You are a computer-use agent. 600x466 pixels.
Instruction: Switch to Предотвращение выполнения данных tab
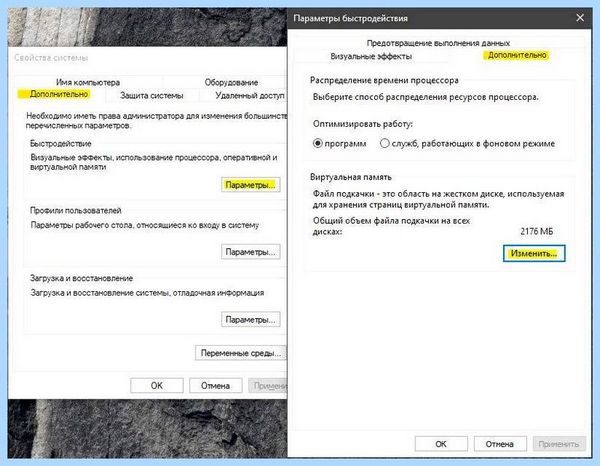coord(438,43)
